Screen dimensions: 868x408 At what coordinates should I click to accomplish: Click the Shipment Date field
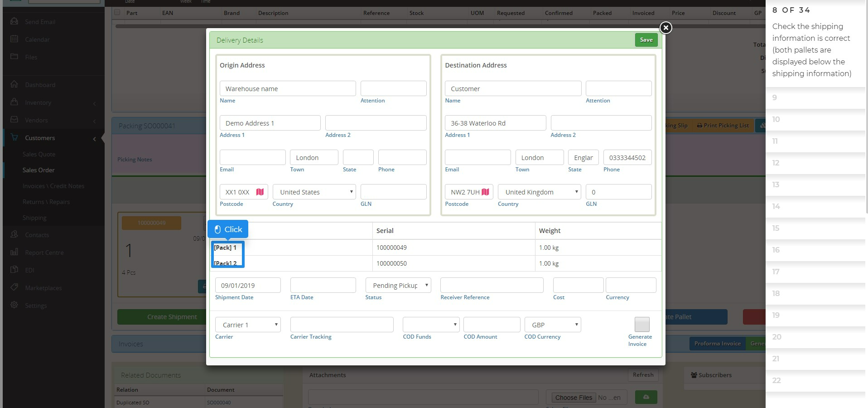[248, 285]
